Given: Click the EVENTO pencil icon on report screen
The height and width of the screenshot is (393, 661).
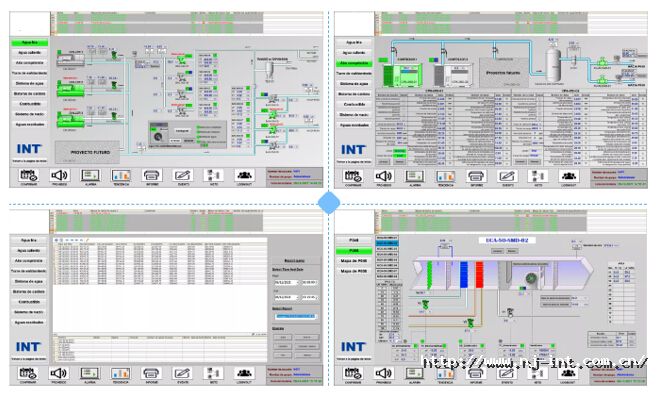Looking at the screenshot, I should tap(183, 373).
